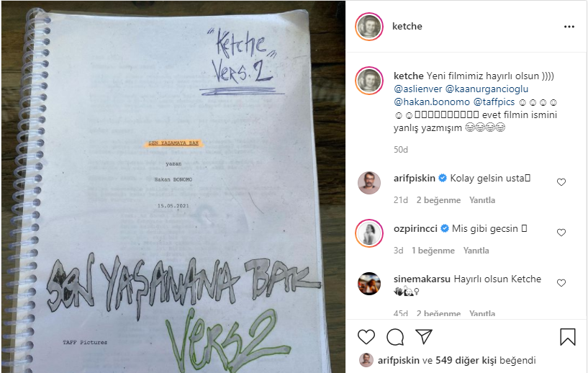
Task: Share the post via paper plane icon
Action: tap(424, 336)
